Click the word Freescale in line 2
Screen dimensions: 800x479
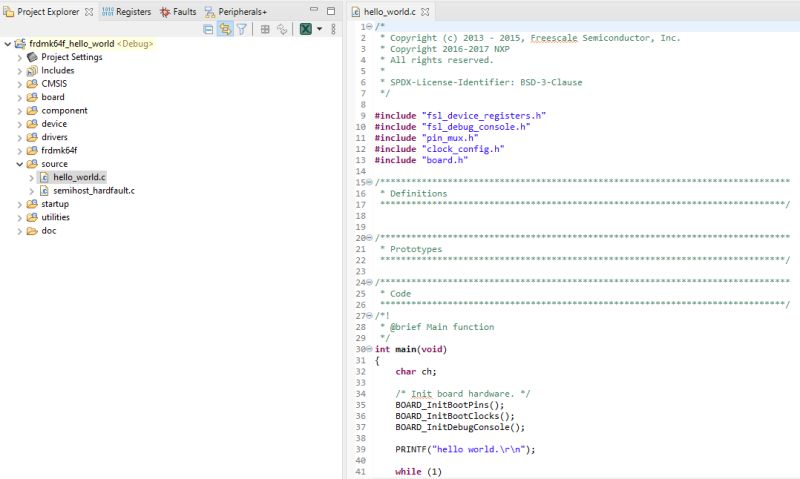[554, 38]
